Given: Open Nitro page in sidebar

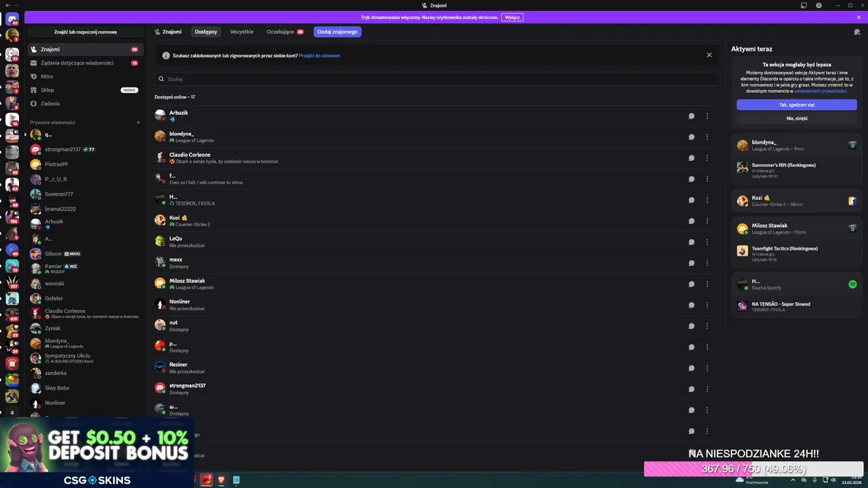Looking at the screenshot, I should (85, 77).
